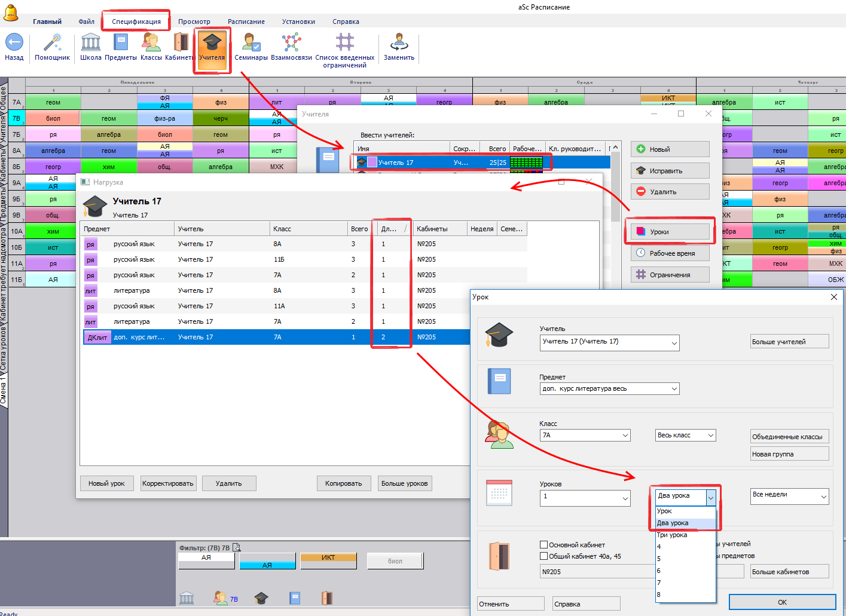Switch to the Установки menu tab

(298, 22)
